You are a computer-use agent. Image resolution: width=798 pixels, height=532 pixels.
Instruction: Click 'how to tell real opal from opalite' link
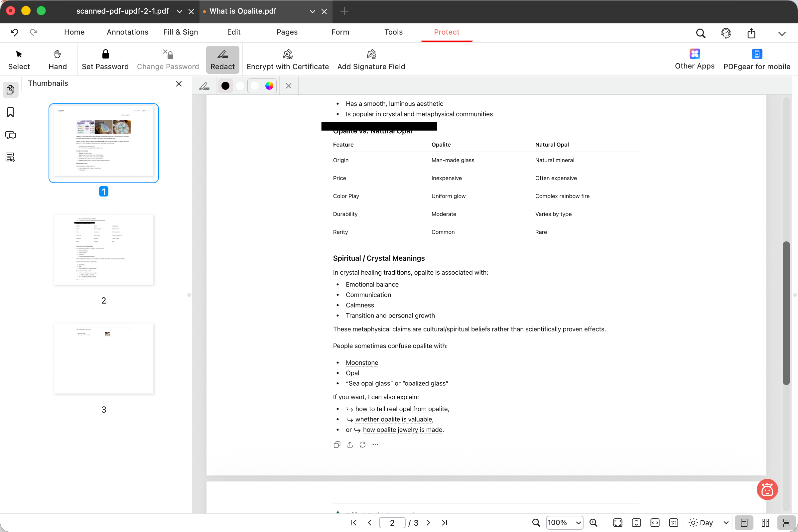[402, 409]
